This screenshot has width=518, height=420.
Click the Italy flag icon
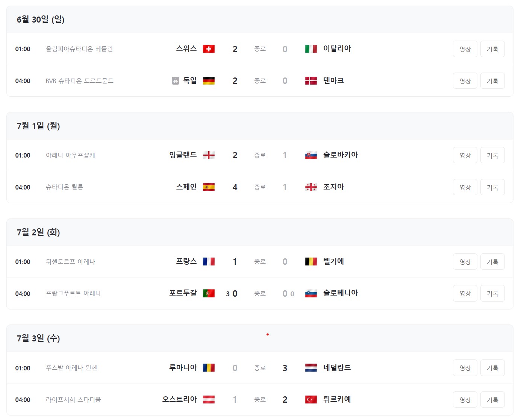coord(311,49)
